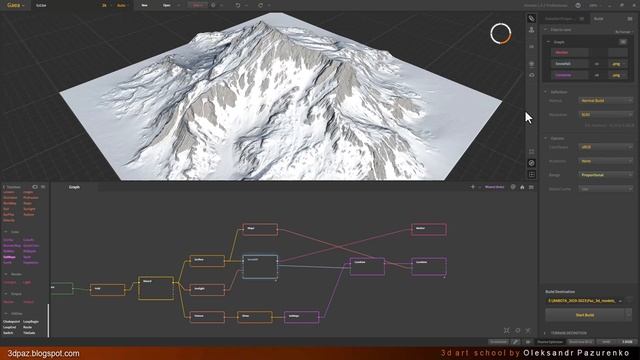Open the build resolution dropdown under Method

point(606,115)
